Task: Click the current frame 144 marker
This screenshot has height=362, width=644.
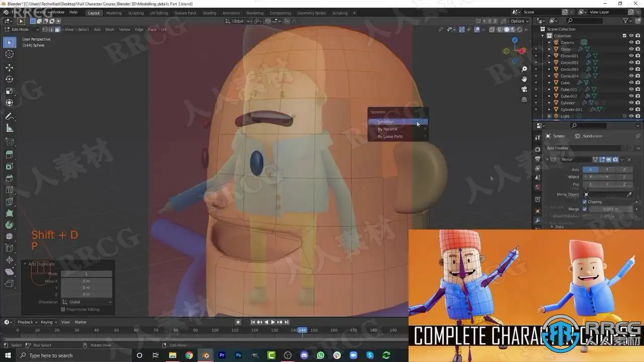Action: tap(302, 330)
